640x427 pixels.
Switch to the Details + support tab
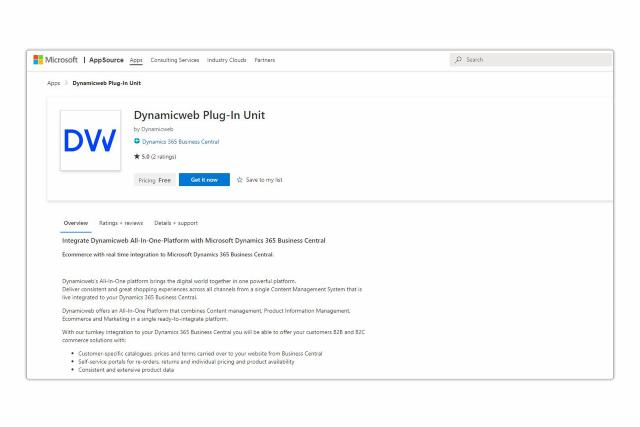coord(176,222)
